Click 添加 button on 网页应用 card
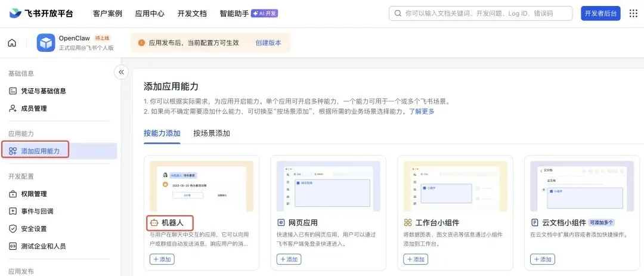Screen dimensions: 644x276 click(x=289, y=259)
